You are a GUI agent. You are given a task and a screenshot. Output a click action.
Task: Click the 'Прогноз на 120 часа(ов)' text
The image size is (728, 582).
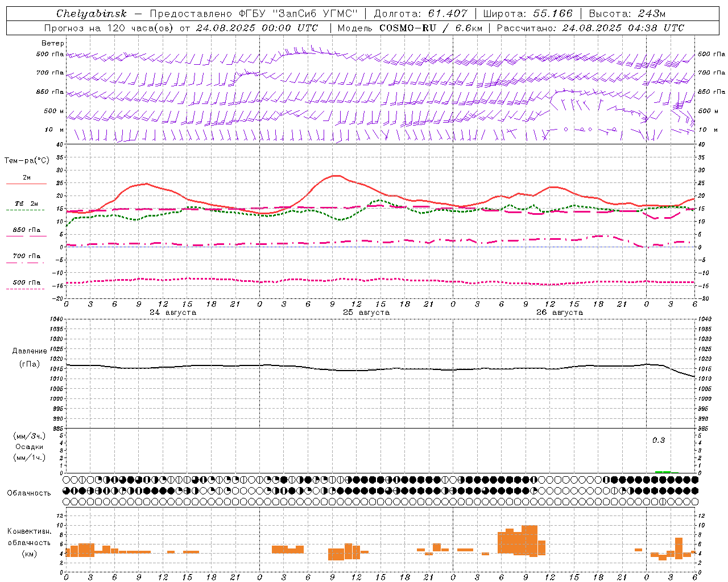(x=109, y=28)
